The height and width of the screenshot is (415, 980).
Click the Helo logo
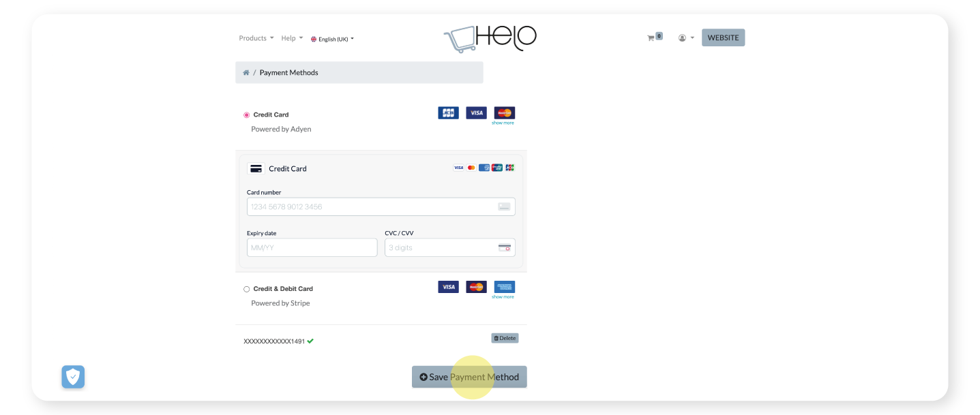tap(490, 38)
